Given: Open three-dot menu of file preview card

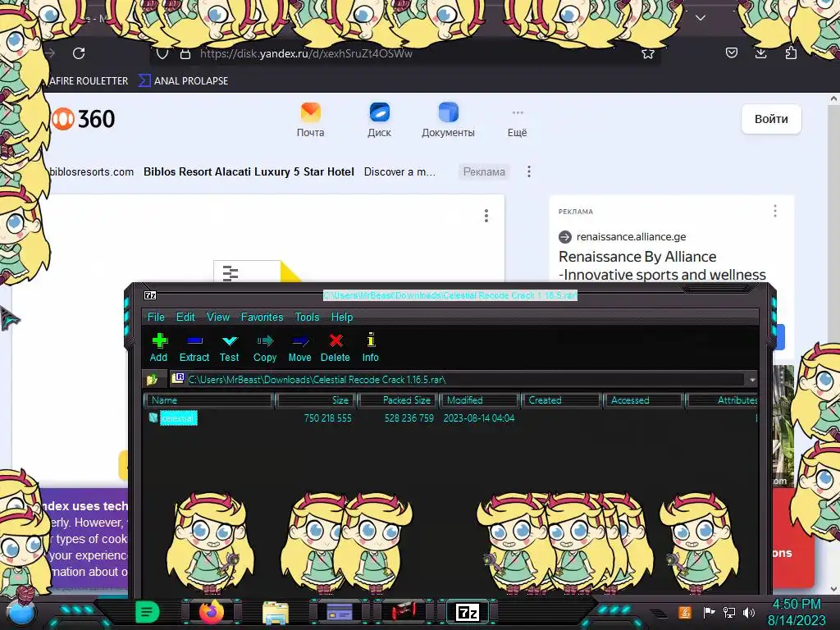Looking at the screenshot, I should tap(486, 216).
